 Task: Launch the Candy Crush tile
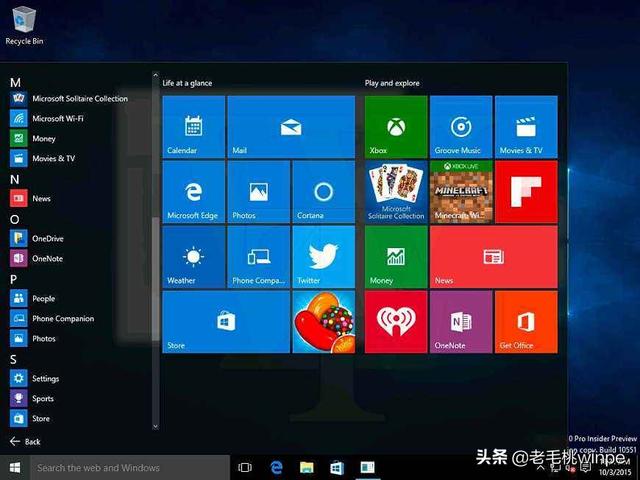tap(324, 322)
